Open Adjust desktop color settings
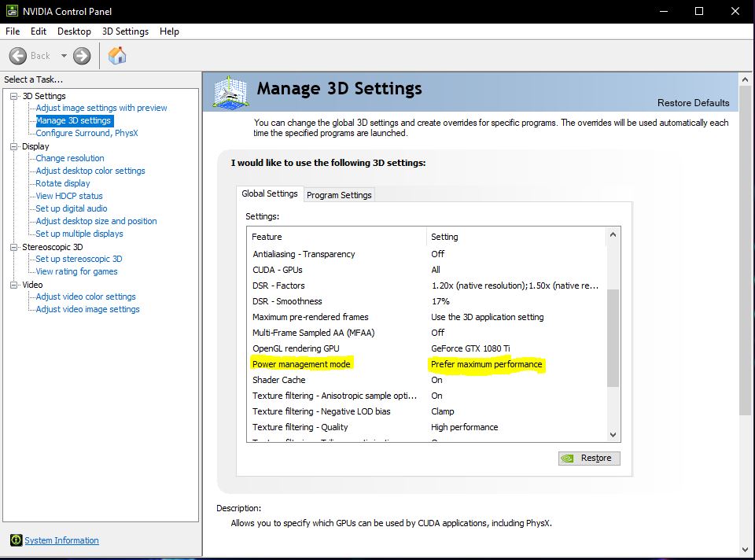The image size is (755, 560). point(90,171)
